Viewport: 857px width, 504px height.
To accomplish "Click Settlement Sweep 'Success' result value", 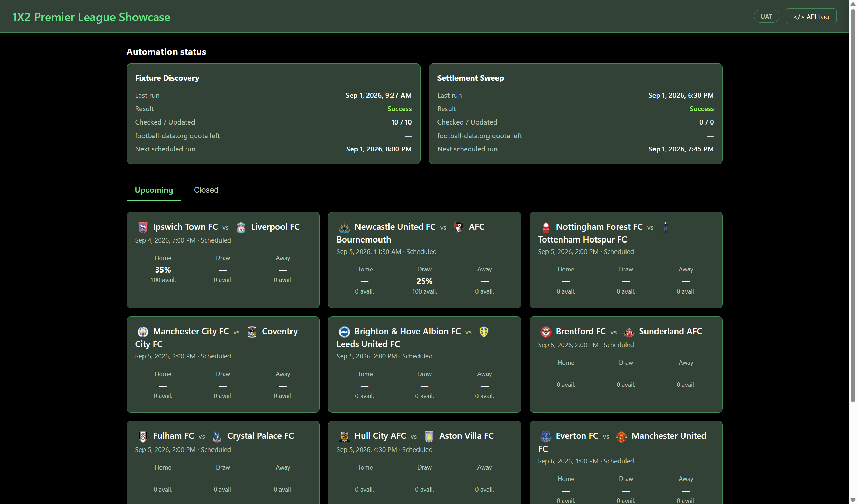I will pyautogui.click(x=702, y=109).
